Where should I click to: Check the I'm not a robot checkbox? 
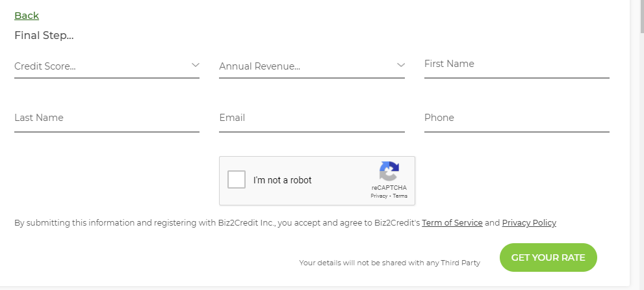point(237,180)
